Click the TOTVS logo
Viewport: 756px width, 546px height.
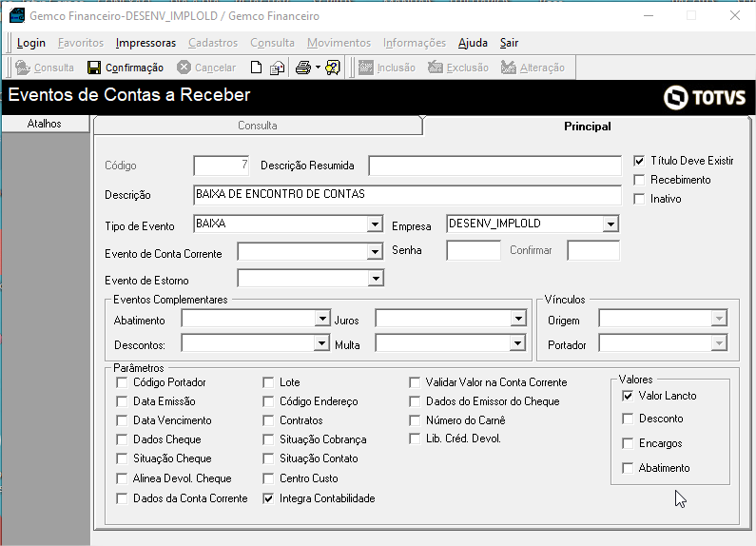(705, 97)
